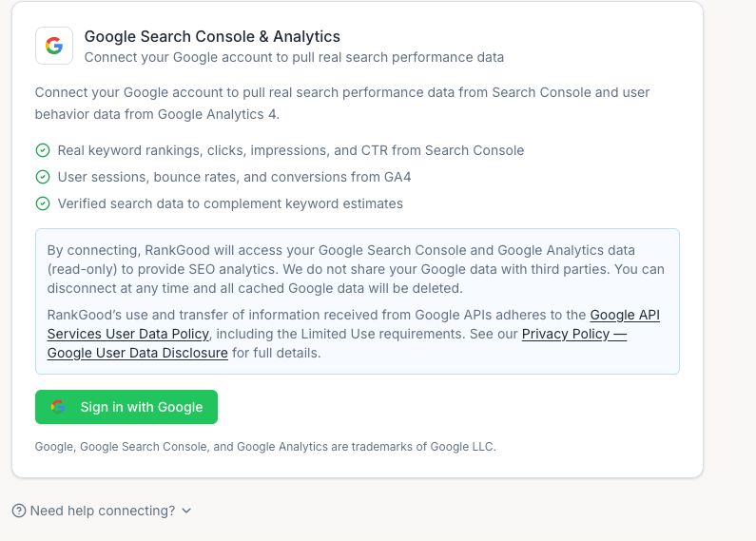
Task: Expand the Need help connecting chevron
Action: click(x=186, y=511)
